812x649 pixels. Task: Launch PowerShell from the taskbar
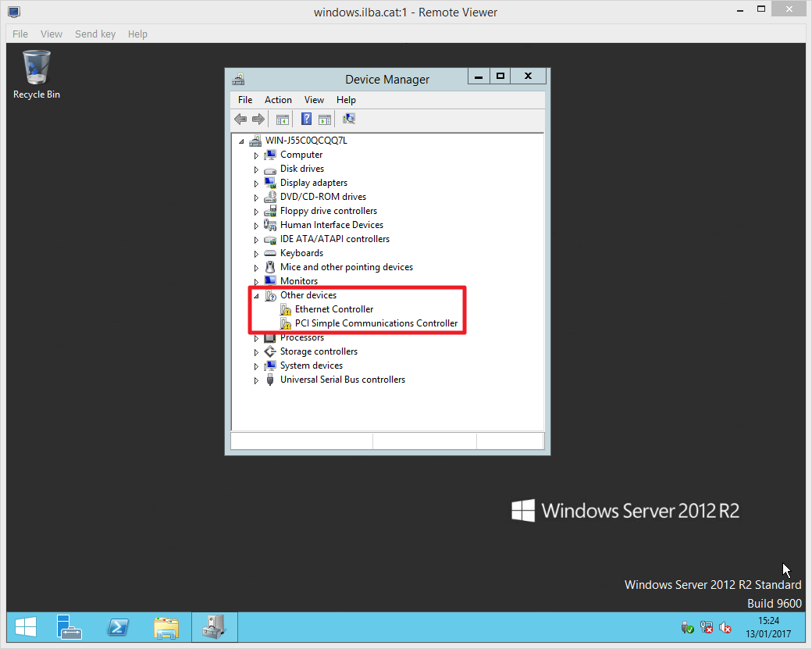tap(118, 627)
